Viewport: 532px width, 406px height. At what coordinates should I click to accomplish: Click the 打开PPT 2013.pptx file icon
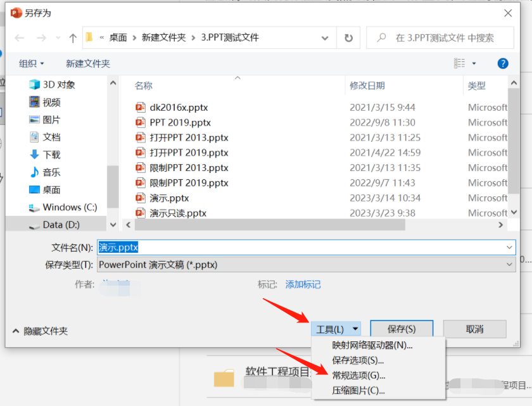click(x=140, y=137)
